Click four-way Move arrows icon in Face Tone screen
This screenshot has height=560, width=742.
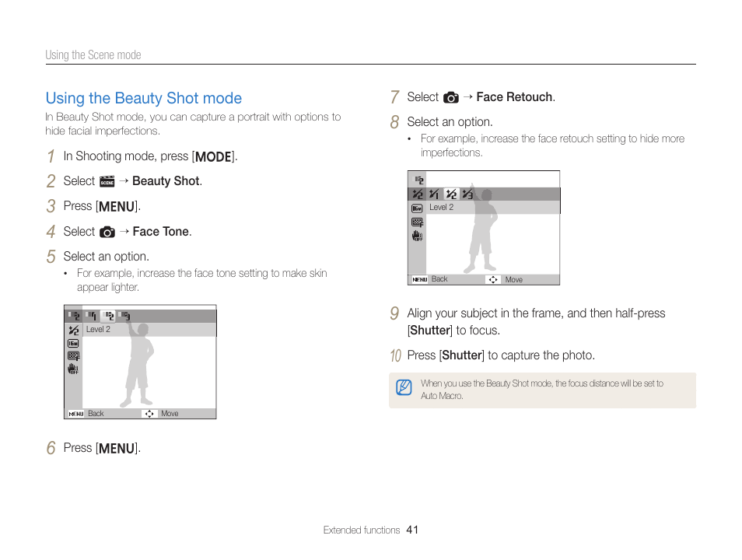coord(149,414)
